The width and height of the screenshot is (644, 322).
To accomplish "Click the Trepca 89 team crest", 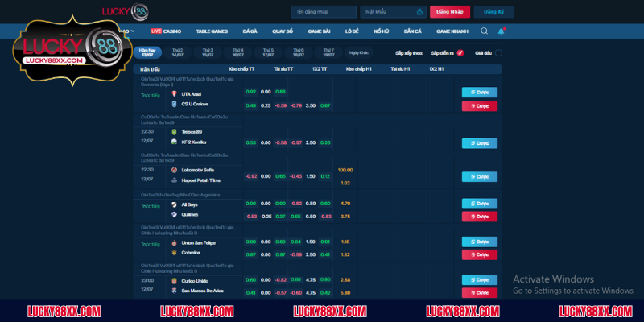I will pyautogui.click(x=174, y=132).
